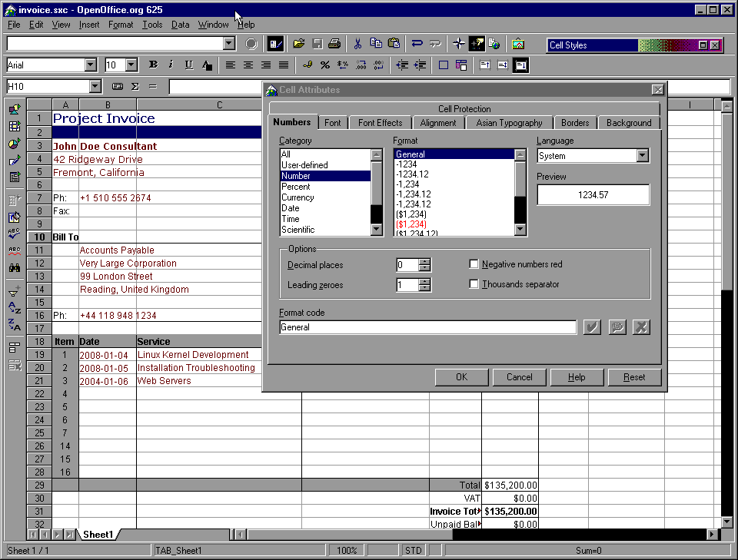This screenshot has height=560, width=738.
Task: Click the Cut scissors icon
Action: pyautogui.click(x=357, y=44)
